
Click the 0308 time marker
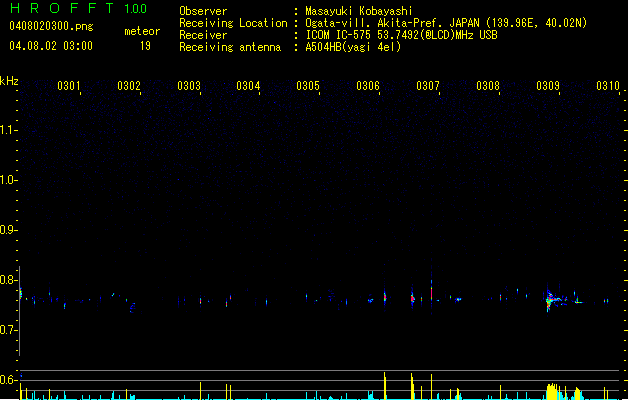tap(488, 86)
